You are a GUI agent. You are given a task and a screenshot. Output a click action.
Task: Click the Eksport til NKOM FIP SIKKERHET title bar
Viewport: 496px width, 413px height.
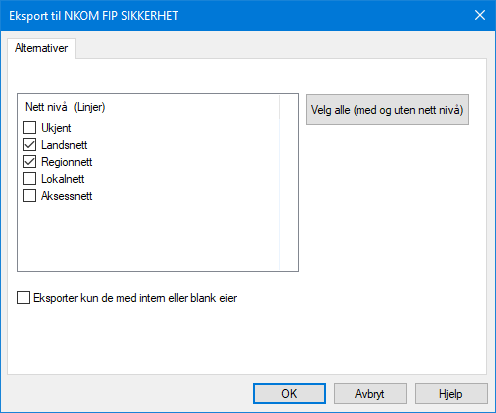pos(233,16)
